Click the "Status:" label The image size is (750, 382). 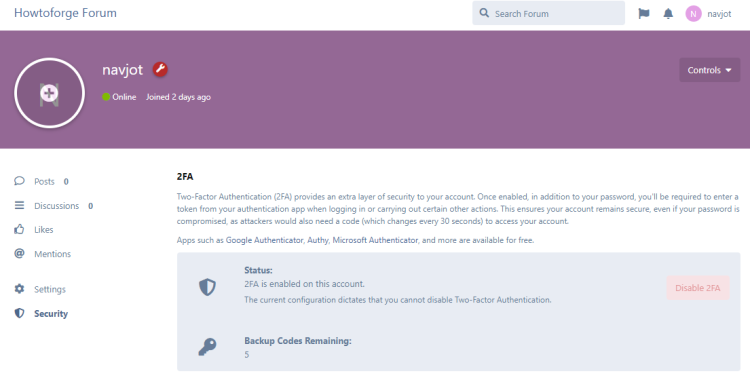tap(258, 270)
